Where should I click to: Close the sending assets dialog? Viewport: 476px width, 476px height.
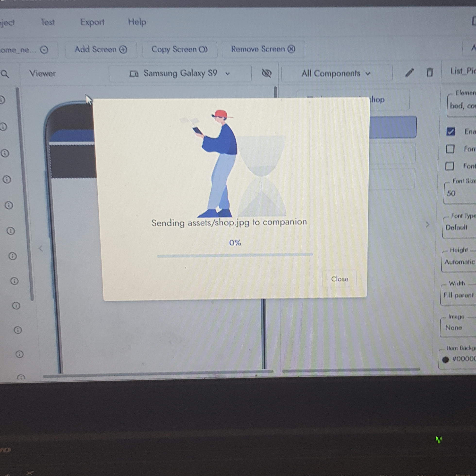pyautogui.click(x=340, y=279)
